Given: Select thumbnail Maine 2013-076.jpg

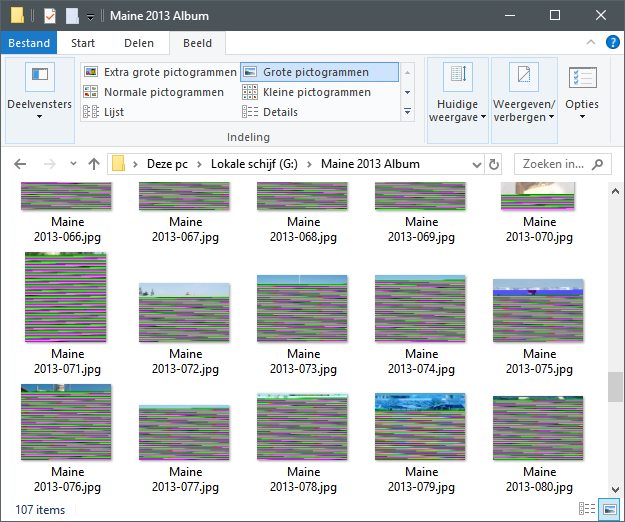Looking at the screenshot, I should click(x=66, y=422).
